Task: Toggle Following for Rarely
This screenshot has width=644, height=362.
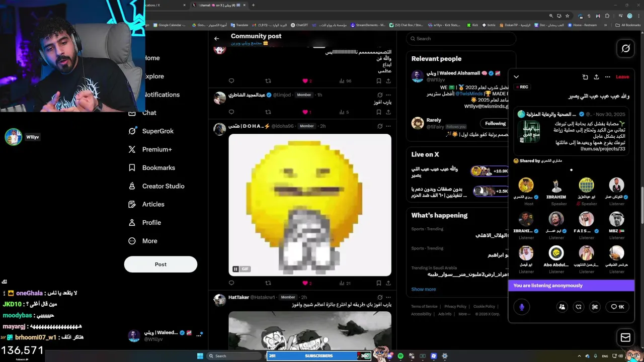Action: [x=495, y=123]
